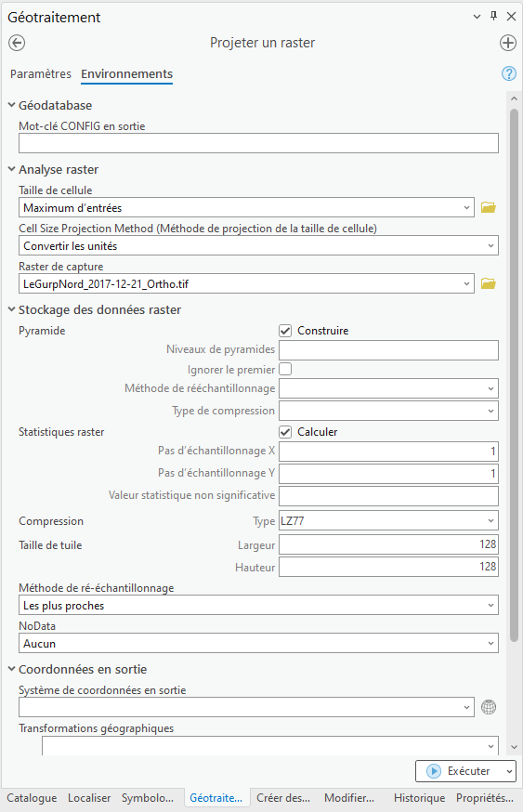Open Type de compression dropdown
This screenshot has width=523, height=812.
click(490, 411)
